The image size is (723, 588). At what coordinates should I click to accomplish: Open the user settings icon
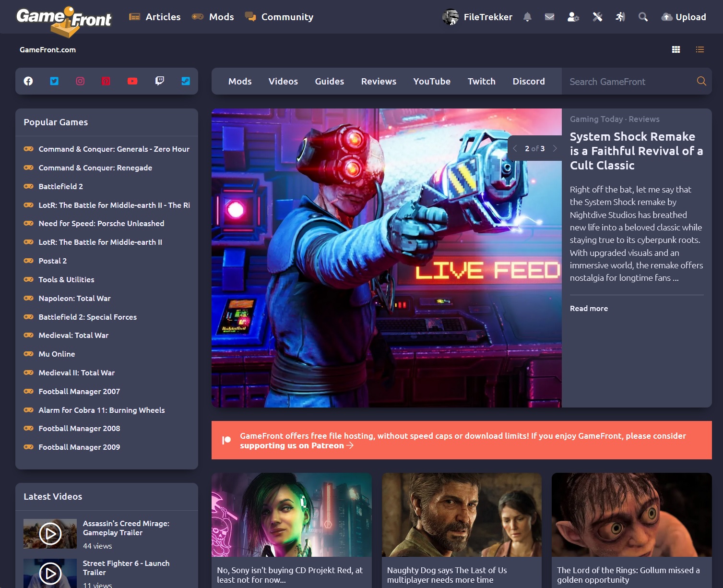[573, 17]
